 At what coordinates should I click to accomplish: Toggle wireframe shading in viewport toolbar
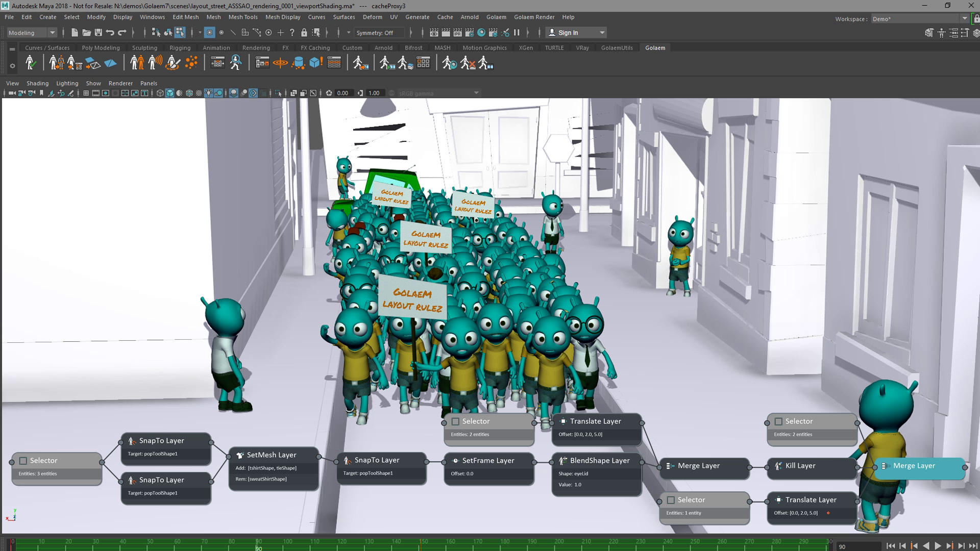click(x=160, y=93)
